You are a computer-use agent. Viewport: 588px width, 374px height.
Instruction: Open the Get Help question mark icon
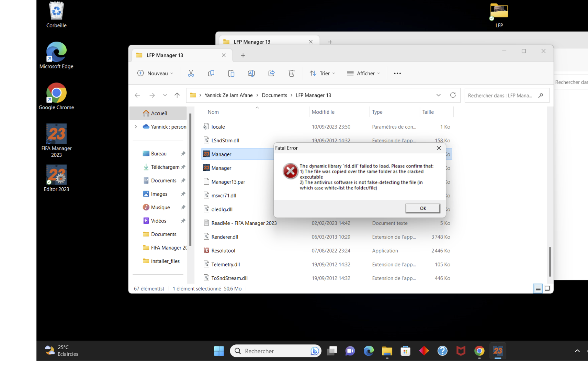click(x=442, y=351)
